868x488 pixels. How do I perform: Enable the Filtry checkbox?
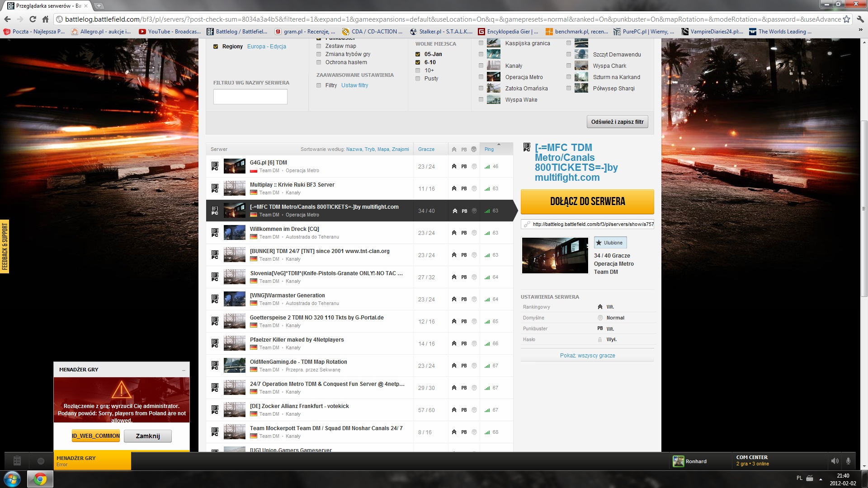319,85
